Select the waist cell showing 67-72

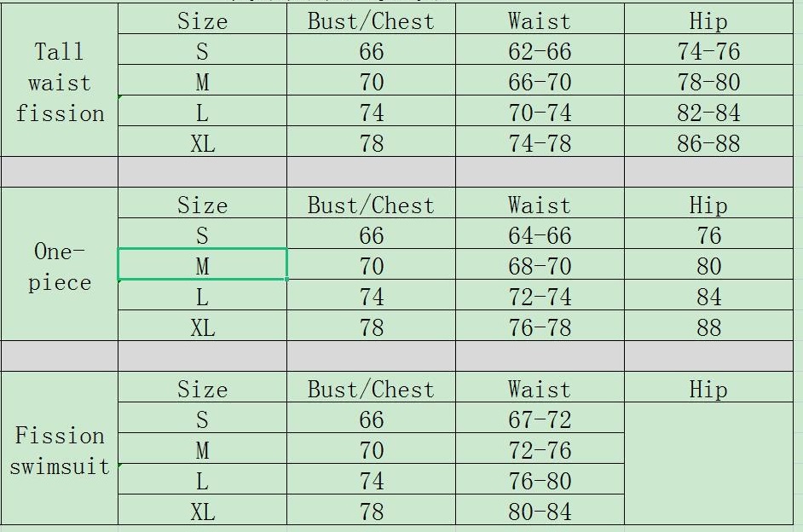coord(540,419)
